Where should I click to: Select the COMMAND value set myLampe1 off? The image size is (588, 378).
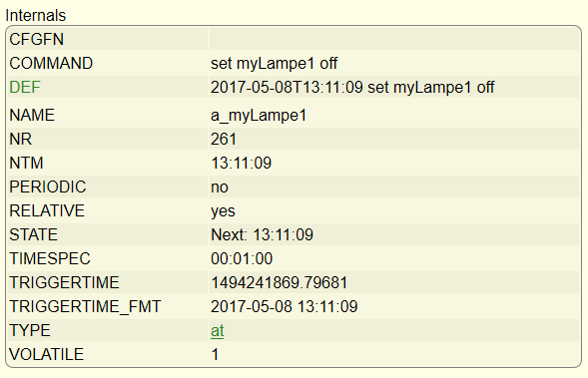[x=275, y=63]
